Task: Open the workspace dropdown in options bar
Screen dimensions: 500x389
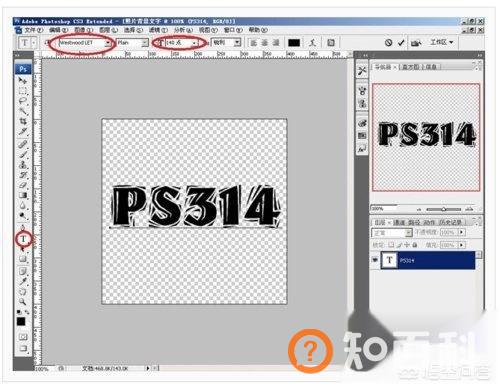Action: [441, 42]
